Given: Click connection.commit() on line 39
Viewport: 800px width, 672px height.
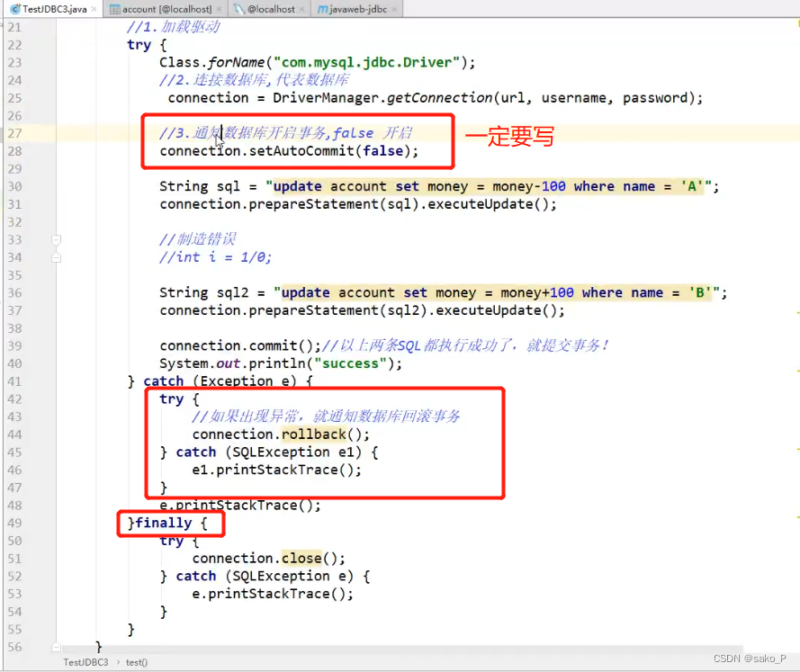Looking at the screenshot, I should (x=240, y=346).
